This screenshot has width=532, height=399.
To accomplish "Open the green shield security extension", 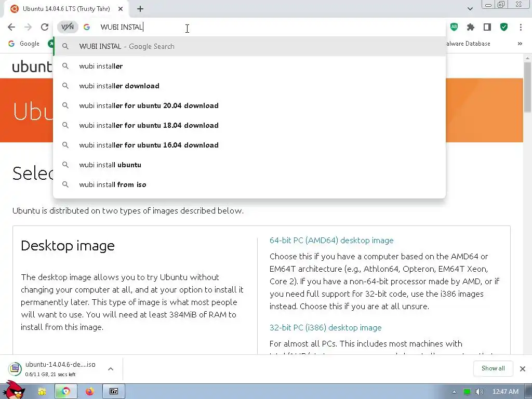I will 504,27.
